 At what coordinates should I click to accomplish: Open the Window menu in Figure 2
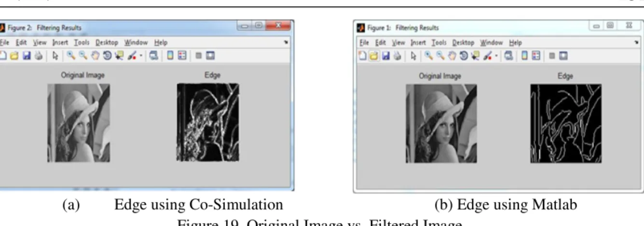point(136,42)
